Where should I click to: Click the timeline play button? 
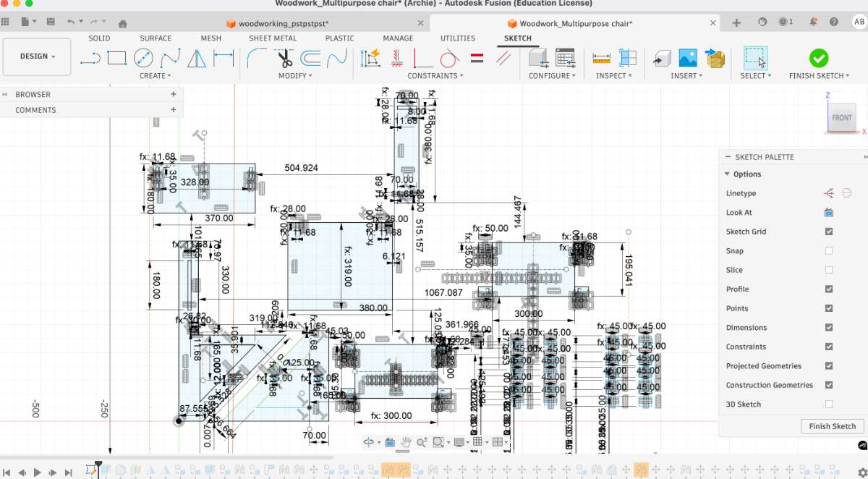[38, 472]
